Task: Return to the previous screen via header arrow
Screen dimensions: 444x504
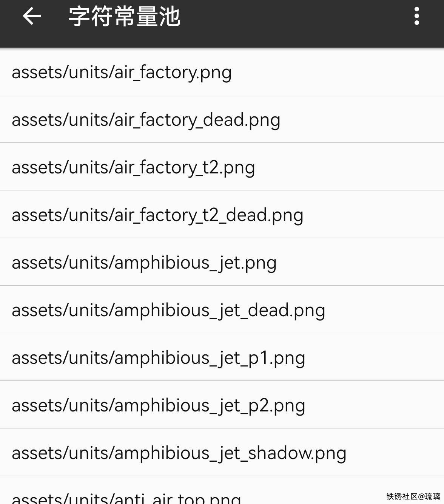Action: point(32,16)
